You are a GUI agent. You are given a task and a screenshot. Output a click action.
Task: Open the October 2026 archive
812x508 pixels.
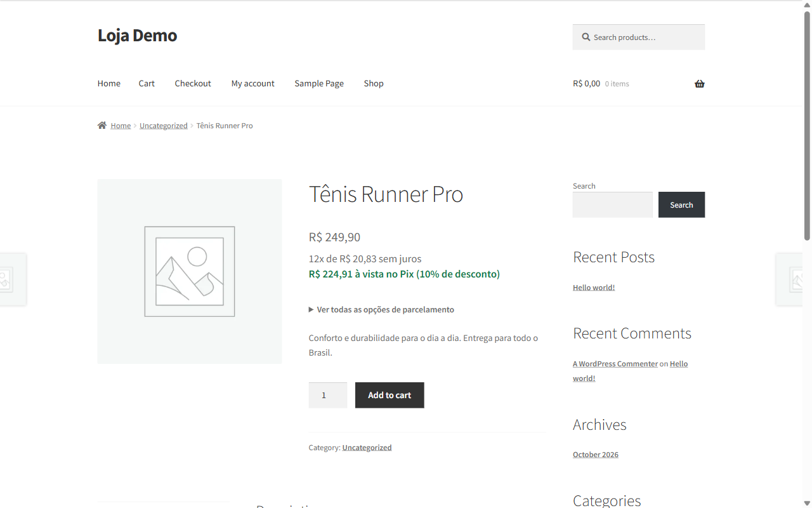(x=596, y=455)
